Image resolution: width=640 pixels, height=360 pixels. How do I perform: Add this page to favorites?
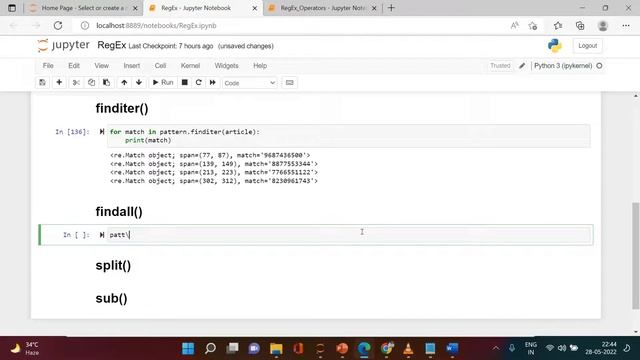pos(533,26)
